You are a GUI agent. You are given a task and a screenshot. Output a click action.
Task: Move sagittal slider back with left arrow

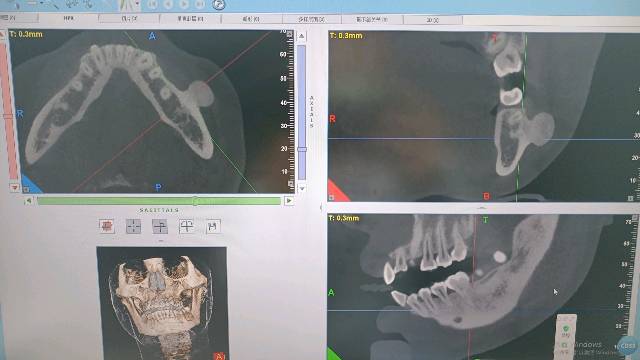coord(29,201)
